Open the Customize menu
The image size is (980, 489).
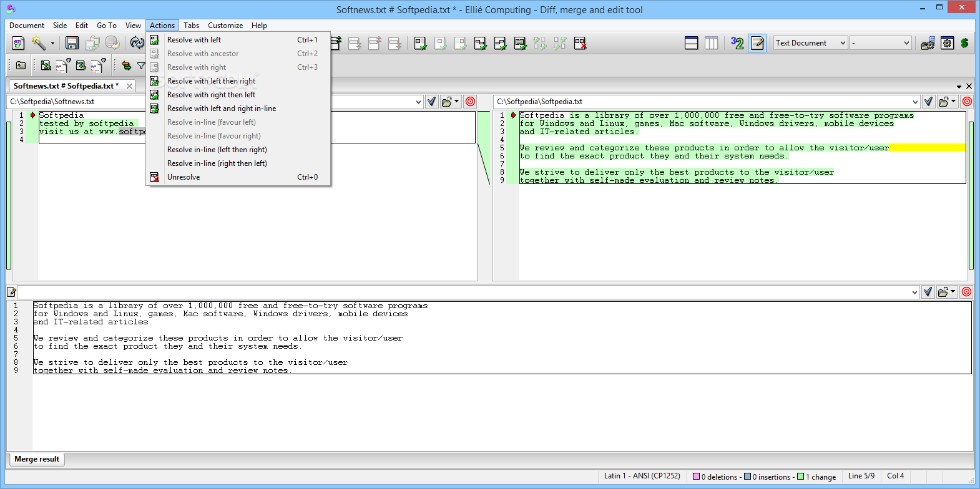[x=225, y=26]
